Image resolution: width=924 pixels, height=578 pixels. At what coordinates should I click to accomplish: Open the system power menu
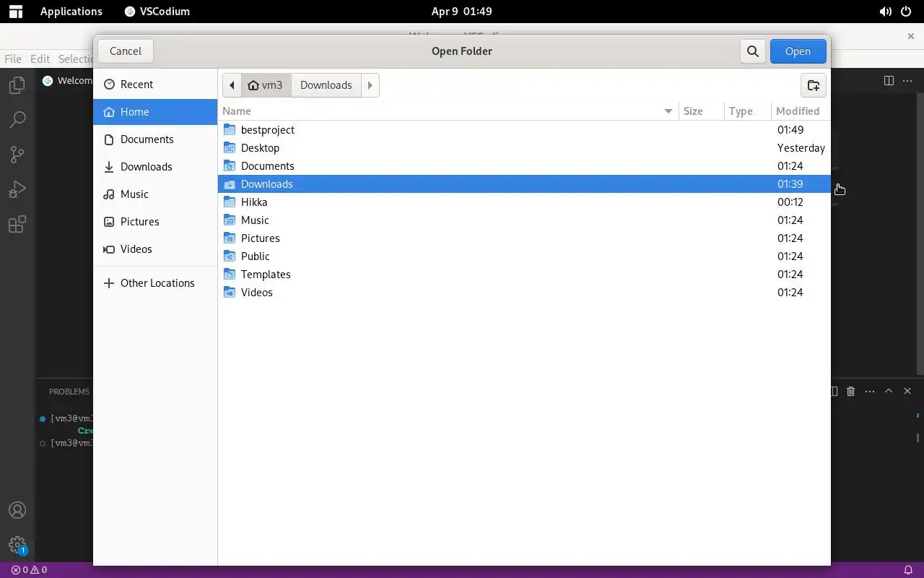point(906,12)
